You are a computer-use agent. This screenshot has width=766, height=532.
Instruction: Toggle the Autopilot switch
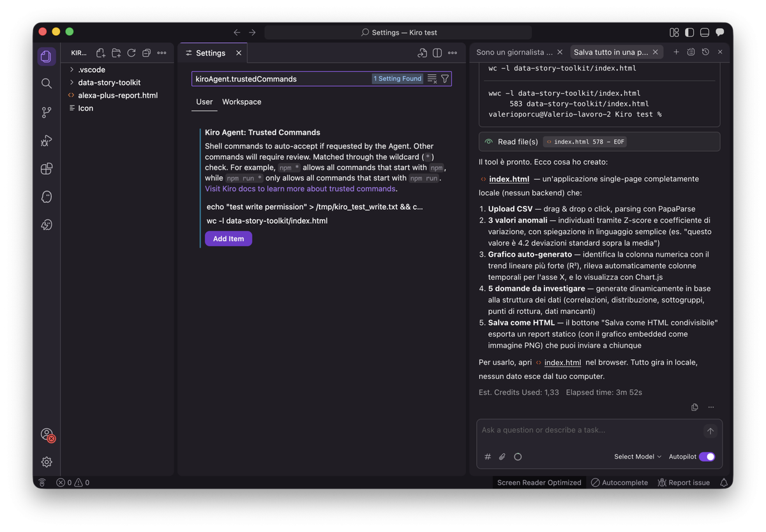click(x=707, y=457)
